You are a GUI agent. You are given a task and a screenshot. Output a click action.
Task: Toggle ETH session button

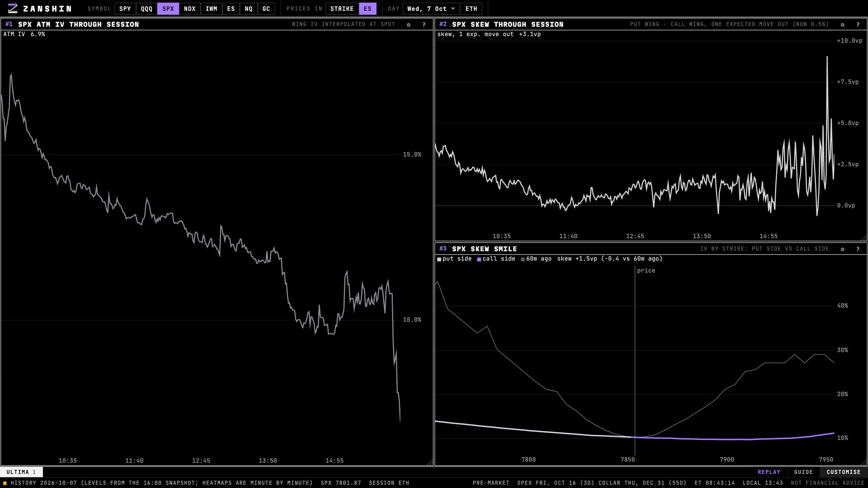(471, 9)
